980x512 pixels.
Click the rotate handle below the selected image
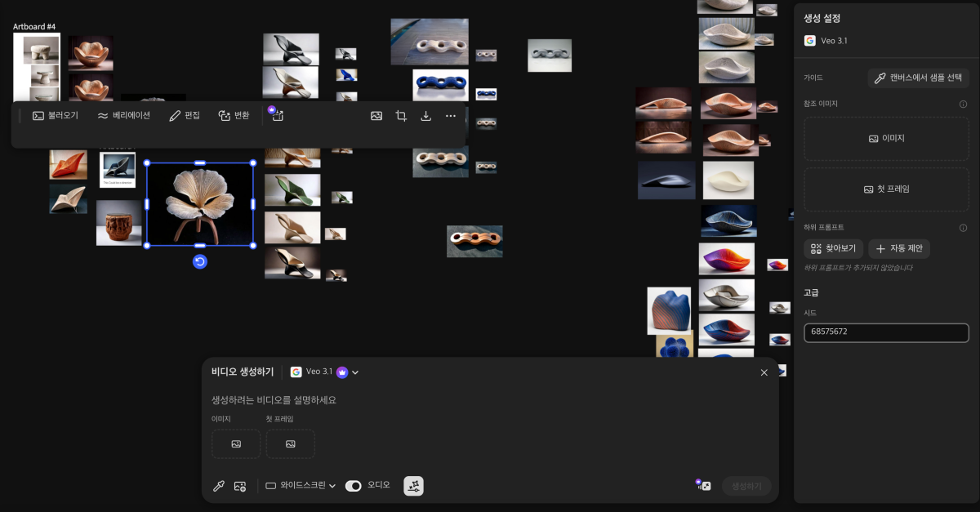pos(200,261)
